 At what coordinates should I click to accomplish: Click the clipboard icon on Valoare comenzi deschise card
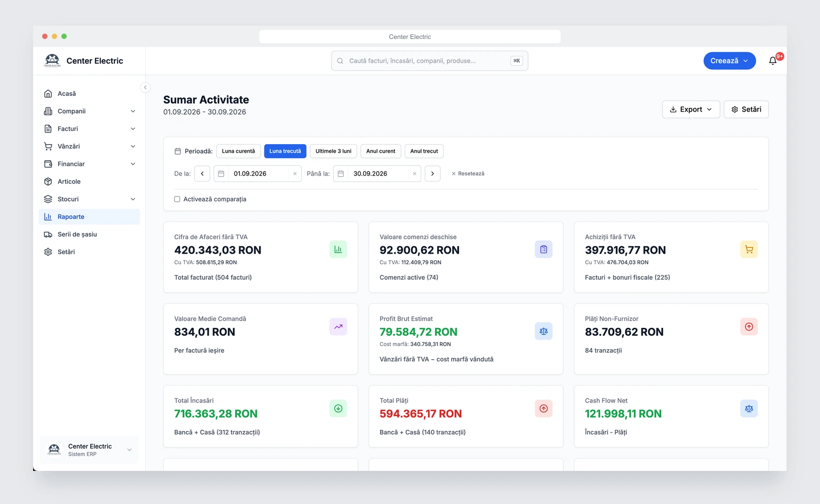[x=543, y=249]
